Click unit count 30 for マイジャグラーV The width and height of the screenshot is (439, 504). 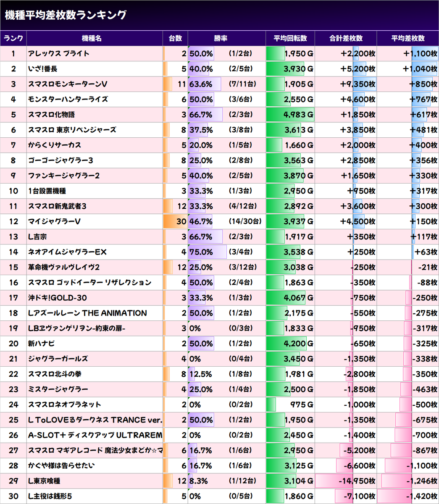[x=181, y=221]
